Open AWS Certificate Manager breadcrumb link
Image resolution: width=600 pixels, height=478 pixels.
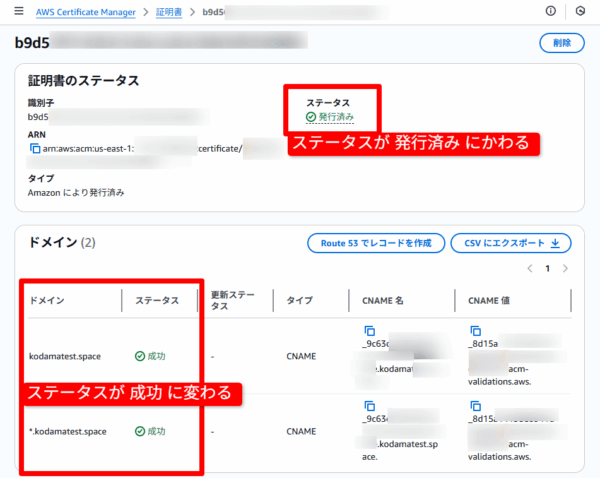(87, 11)
